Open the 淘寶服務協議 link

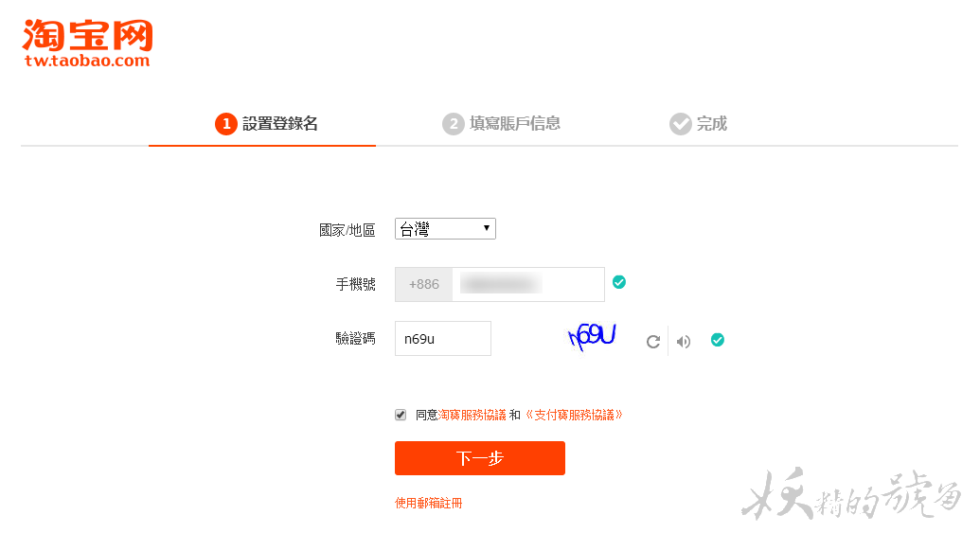pyautogui.click(x=472, y=415)
